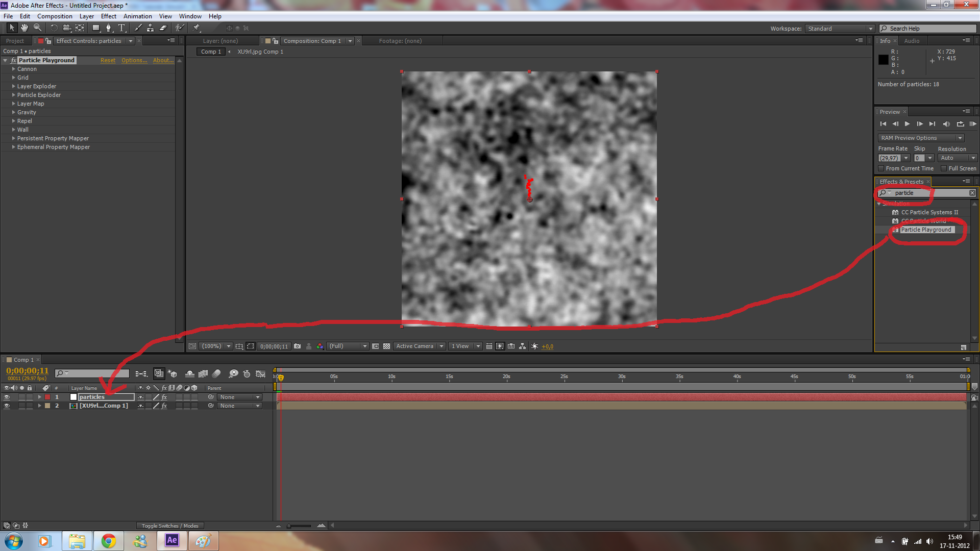The width and height of the screenshot is (980, 551).
Task: Open the Window menu
Action: click(190, 16)
